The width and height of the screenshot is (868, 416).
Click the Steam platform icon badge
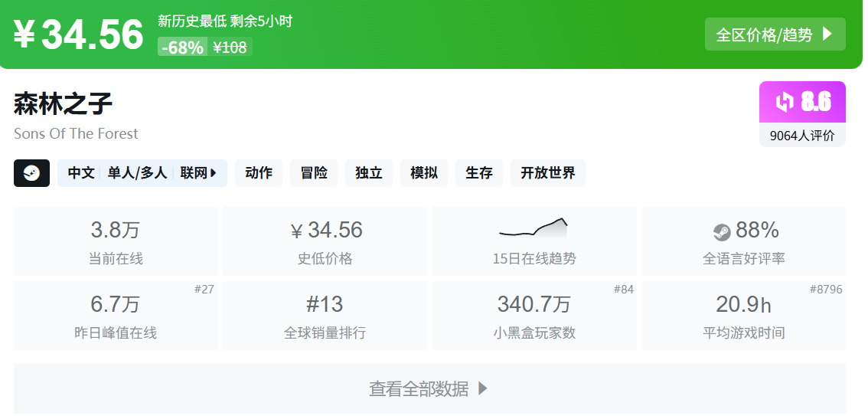click(x=31, y=173)
